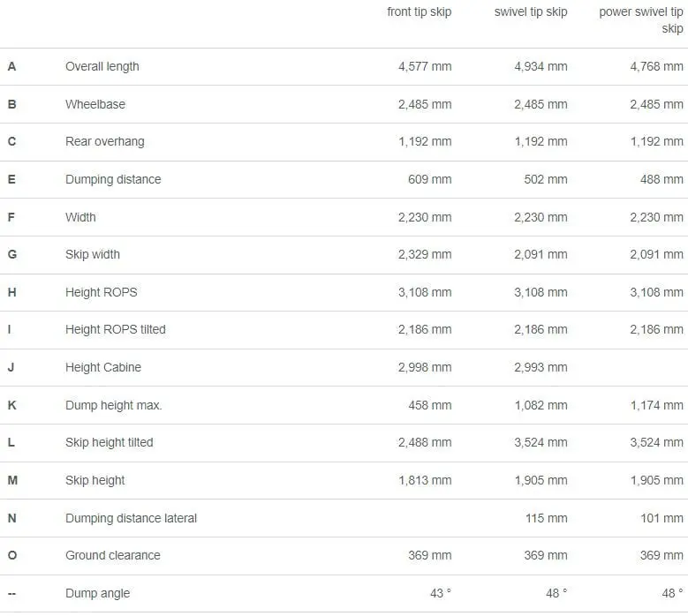Image resolution: width=688 pixels, height=616 pixels.
Task: Click the Wheelbase row label
Action: [x=95, y=104]
